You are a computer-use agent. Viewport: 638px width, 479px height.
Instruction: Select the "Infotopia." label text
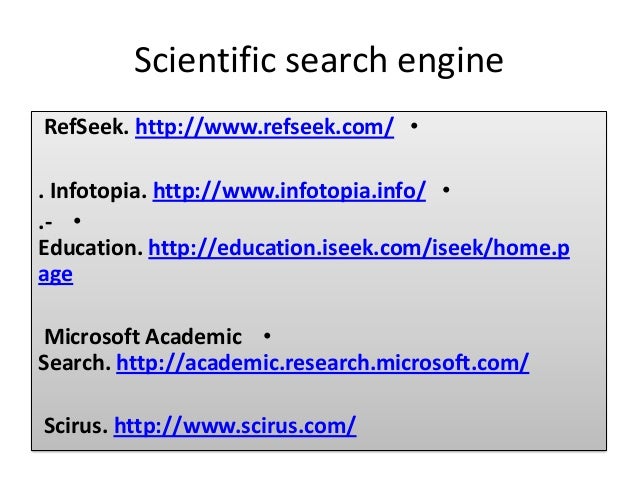click(x=97, y=190)
